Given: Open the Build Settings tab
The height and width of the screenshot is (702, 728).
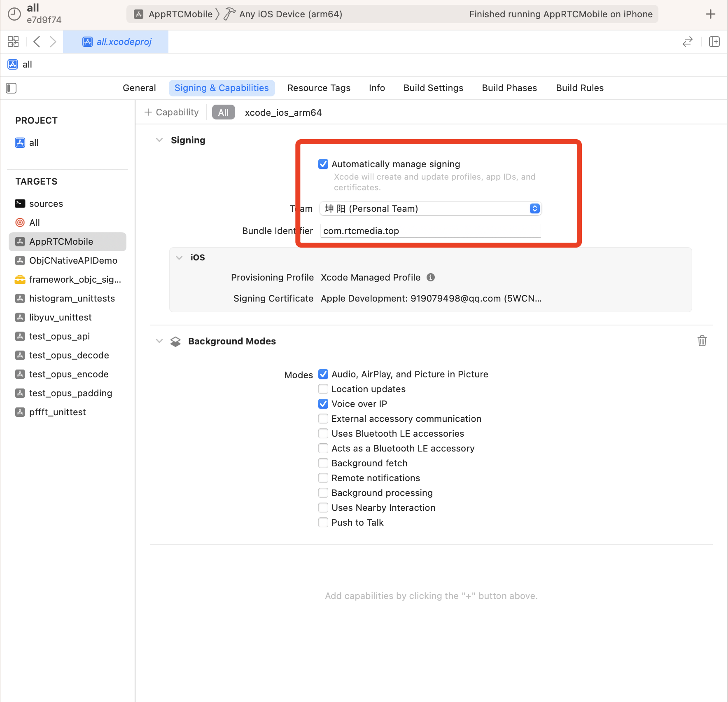Looking at the screenshot, I should [433, 88].
